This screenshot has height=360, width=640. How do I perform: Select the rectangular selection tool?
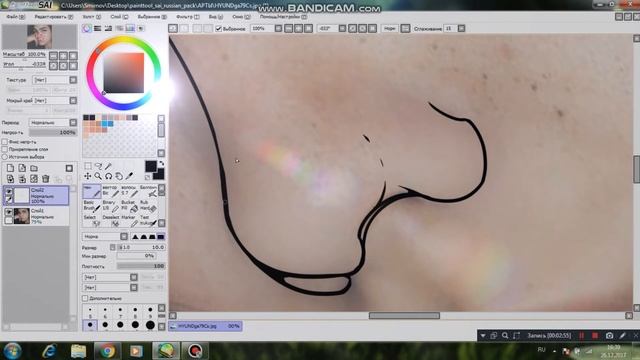pyautogui.click(x=88, y=166)
